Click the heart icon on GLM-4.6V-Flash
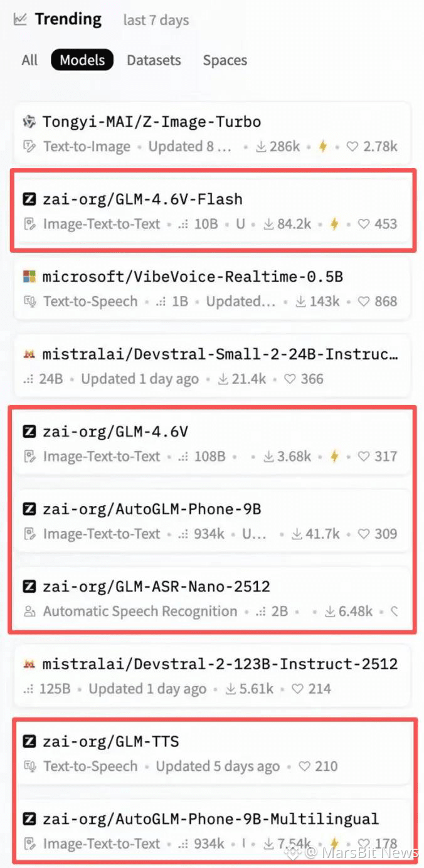The image size is (424, 868). point(363,225)
